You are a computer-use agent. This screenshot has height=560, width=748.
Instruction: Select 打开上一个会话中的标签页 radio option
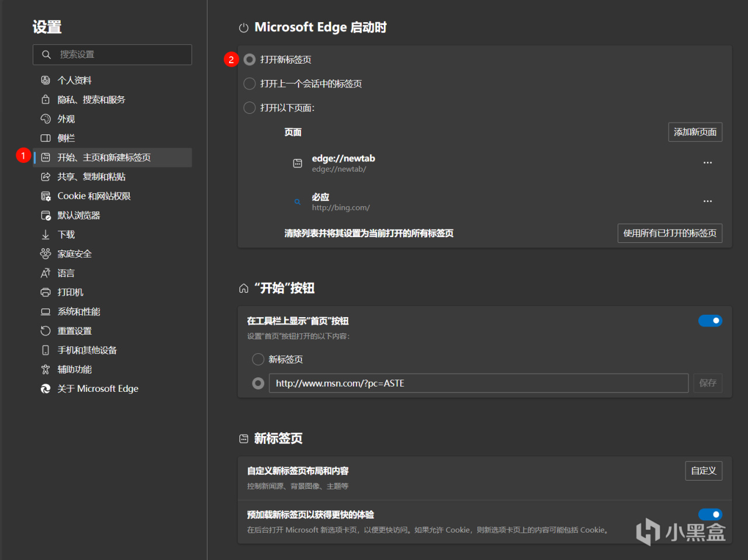[x=250, y=84]
